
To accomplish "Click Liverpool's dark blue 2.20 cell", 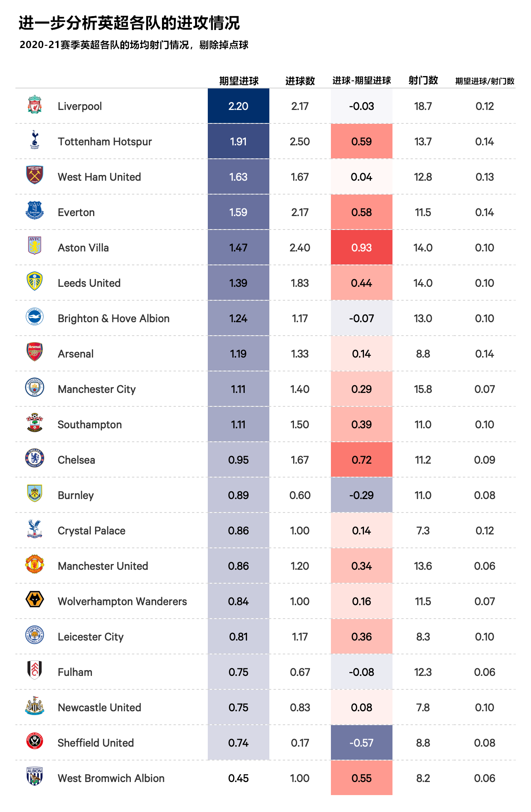I will [239, 106].
